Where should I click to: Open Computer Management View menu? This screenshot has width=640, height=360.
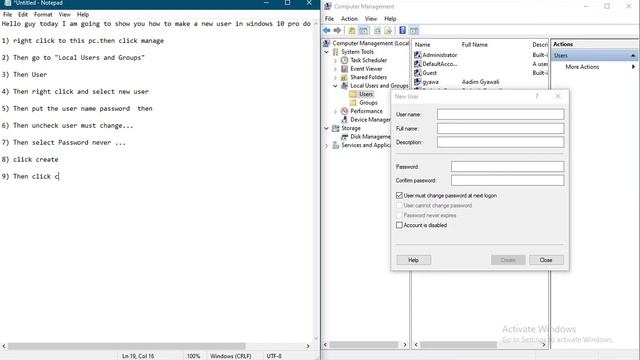[371, 19]
